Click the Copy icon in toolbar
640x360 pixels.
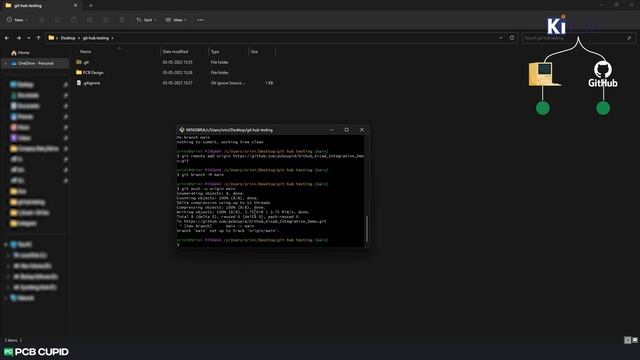(x=58, y=20)
